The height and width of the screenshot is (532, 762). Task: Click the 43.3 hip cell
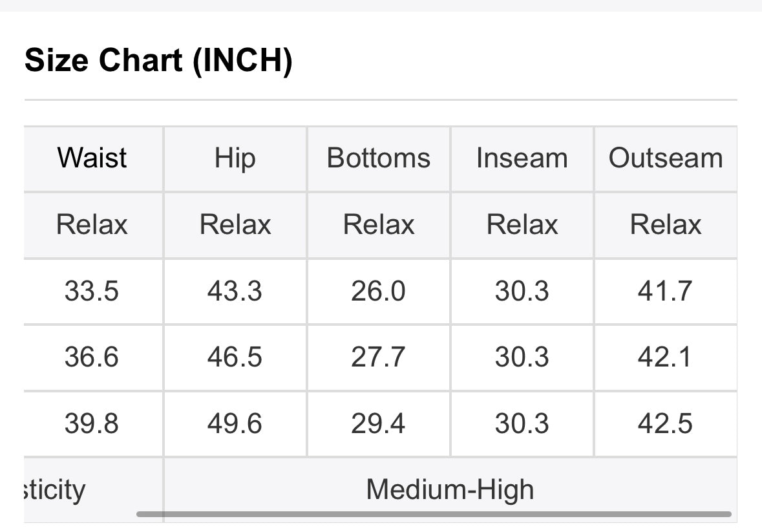pos(235,292)
